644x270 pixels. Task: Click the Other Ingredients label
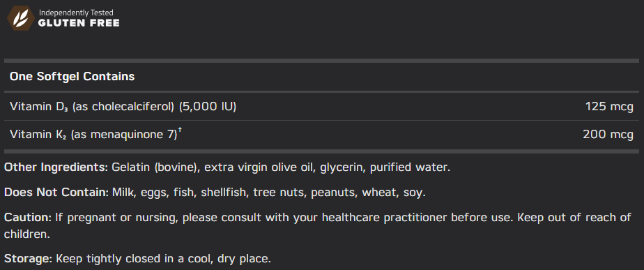point(56,168)
